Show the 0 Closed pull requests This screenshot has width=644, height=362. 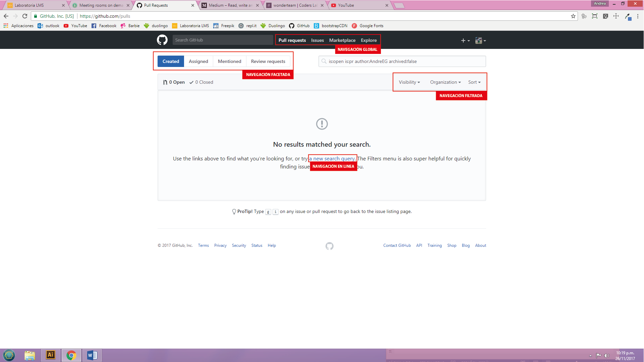[x=201, y=82]
